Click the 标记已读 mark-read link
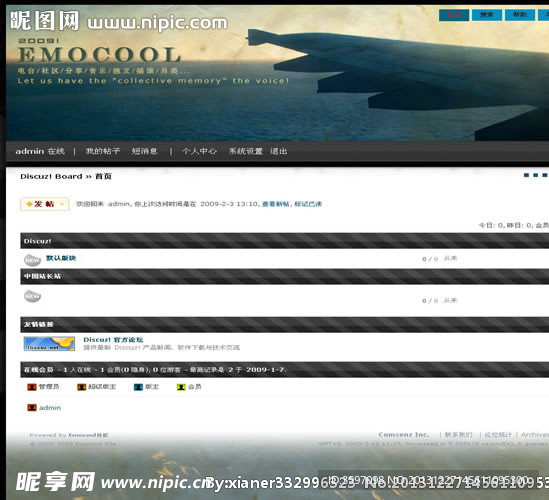 [x=308, y=204]
